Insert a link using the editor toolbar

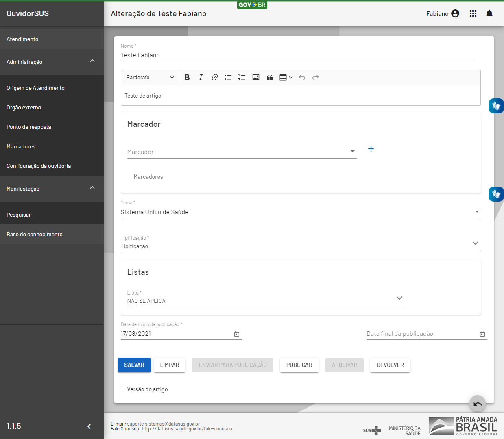214,77
